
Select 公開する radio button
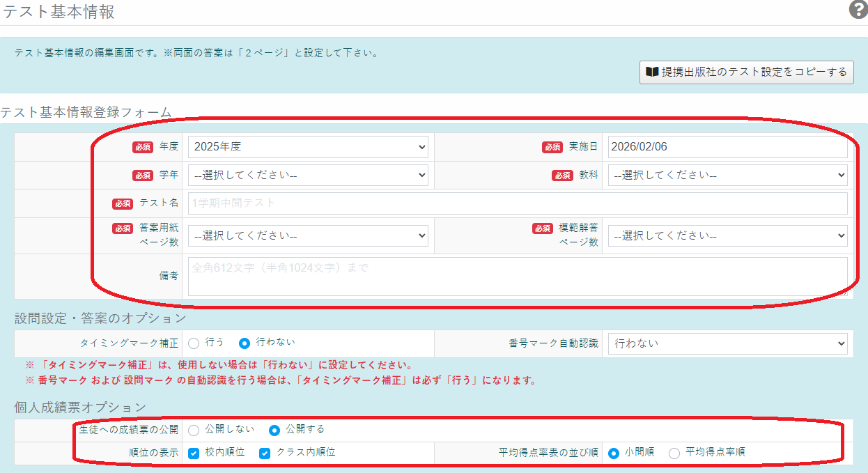click(274, 430)
